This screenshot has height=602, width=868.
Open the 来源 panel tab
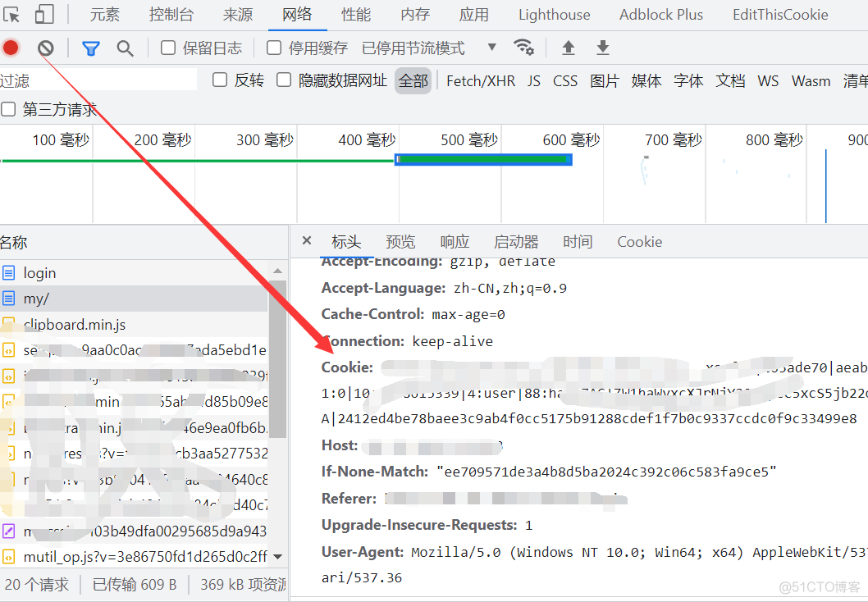point(237,15)
